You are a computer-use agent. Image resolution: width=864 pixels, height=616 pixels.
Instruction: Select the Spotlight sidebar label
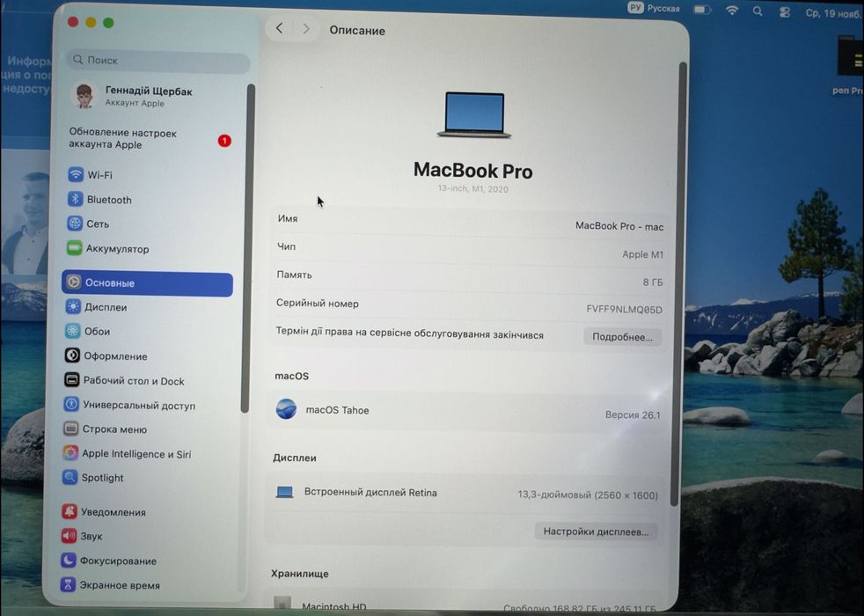point(102,478)
